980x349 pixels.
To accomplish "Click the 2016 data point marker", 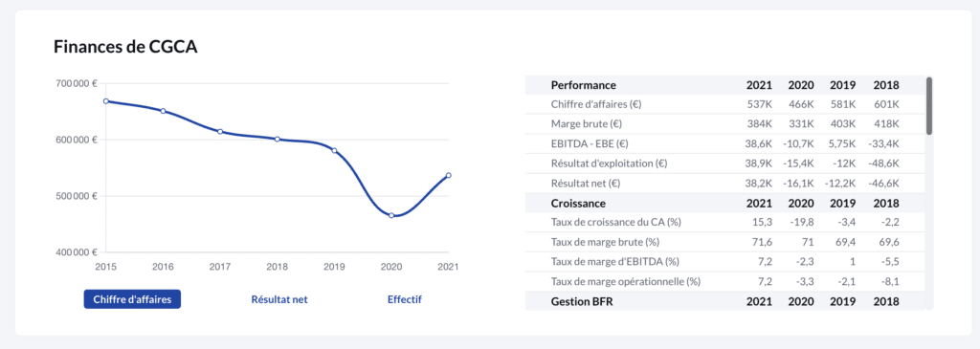I will (x=163, y=111).
